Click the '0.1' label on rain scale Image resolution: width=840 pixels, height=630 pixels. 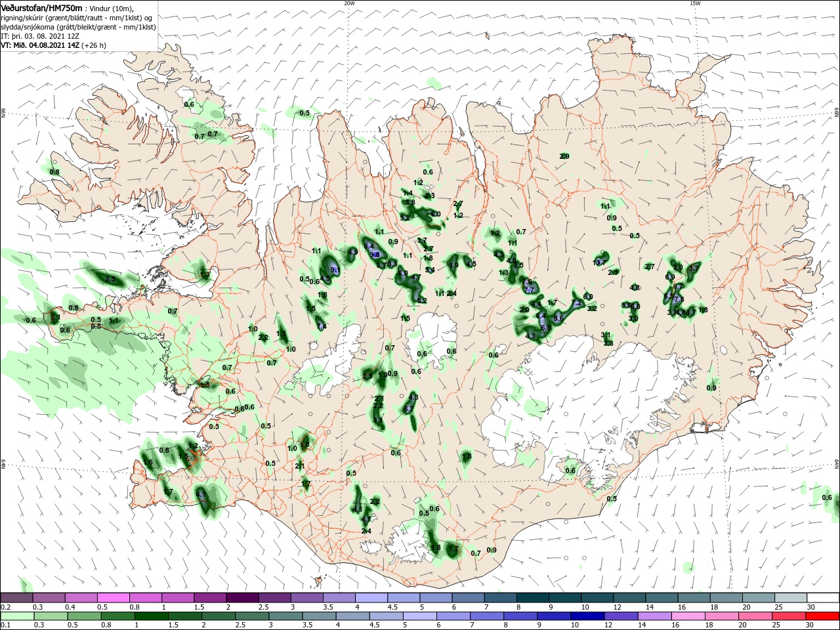tap(5, 625)
